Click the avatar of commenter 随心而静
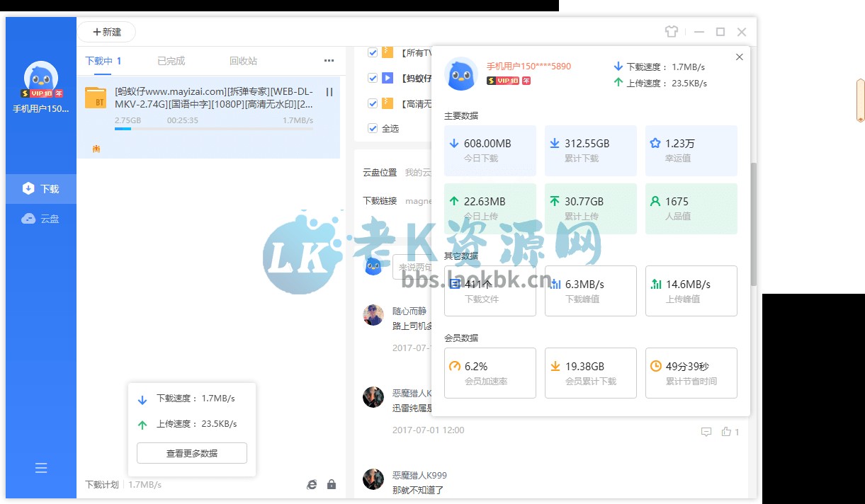The height and width of the screenshot is (504, 865). tap(373, 315)
